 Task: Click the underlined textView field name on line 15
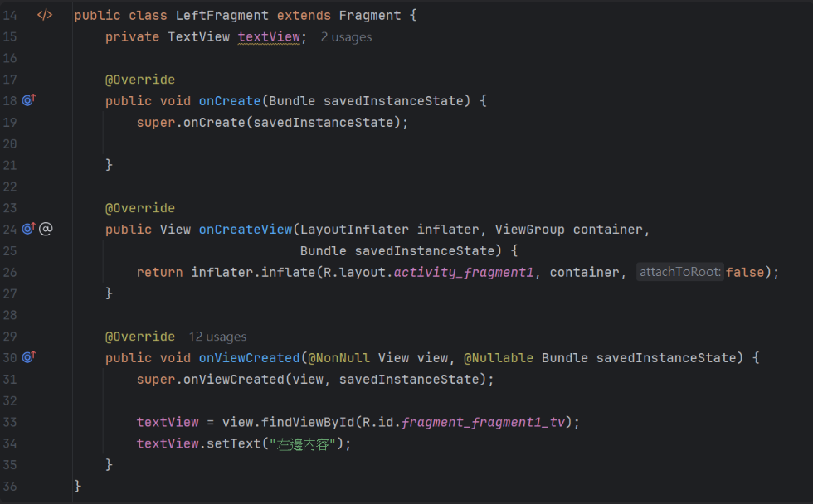tap(269, 37)
